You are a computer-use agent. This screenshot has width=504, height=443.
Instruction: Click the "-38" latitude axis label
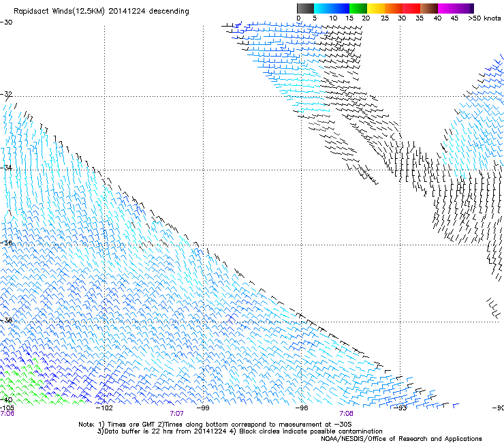click(x=6, y=320)
